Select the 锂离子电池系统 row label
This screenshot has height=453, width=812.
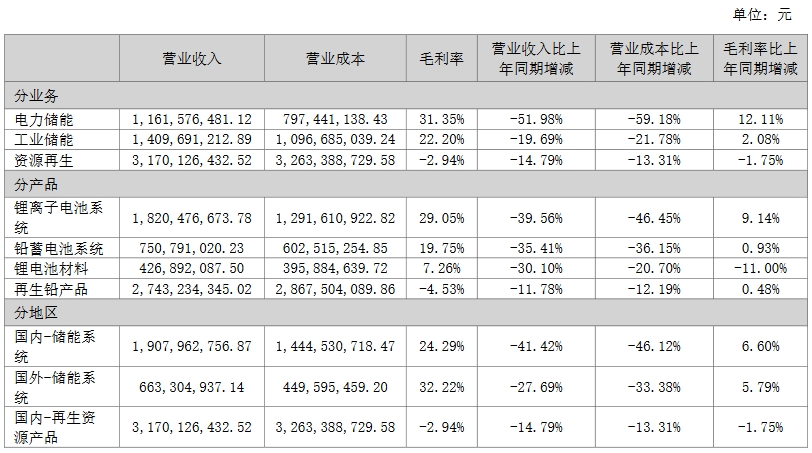click(x=60, y=217)
